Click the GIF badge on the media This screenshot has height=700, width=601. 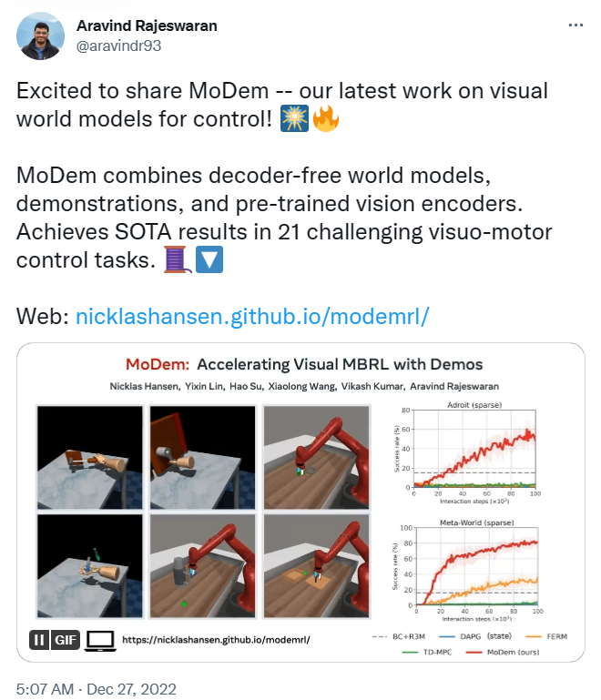(66, 639)
